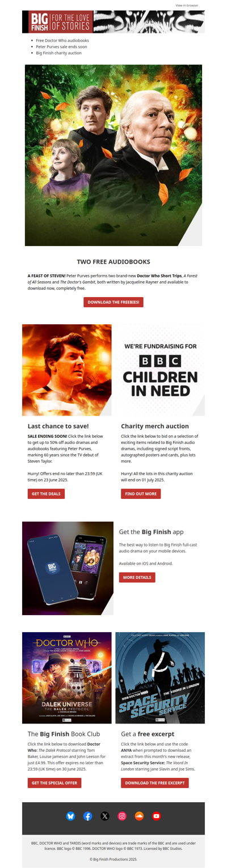
Task: Open the Instagram icon in footer
Action: pos(122,816)
